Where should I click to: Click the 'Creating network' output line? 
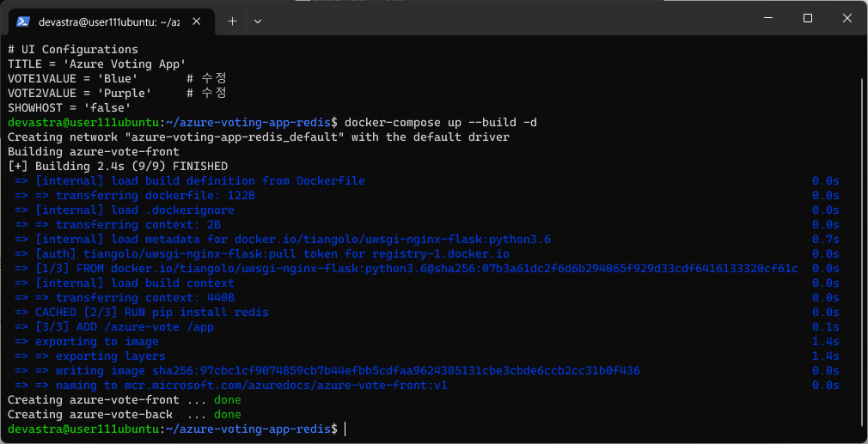pyautogui.click(x=259, y=137)
